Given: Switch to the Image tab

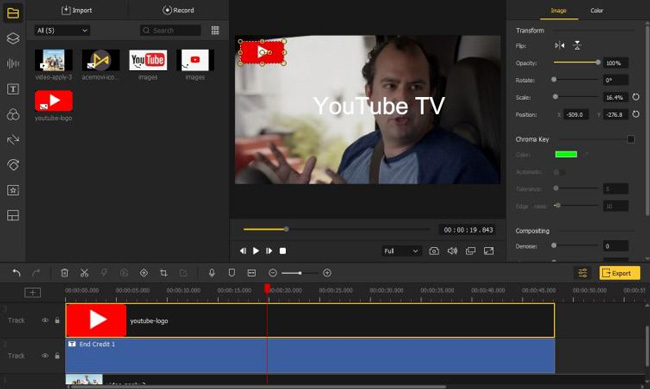Looking at the screenshot, I should pos(559,10).
